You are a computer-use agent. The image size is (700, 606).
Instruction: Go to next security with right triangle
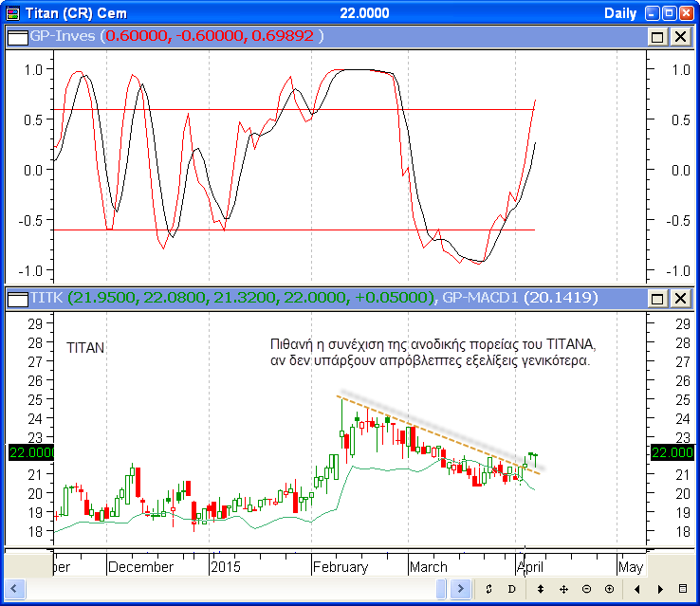[660, 589]
